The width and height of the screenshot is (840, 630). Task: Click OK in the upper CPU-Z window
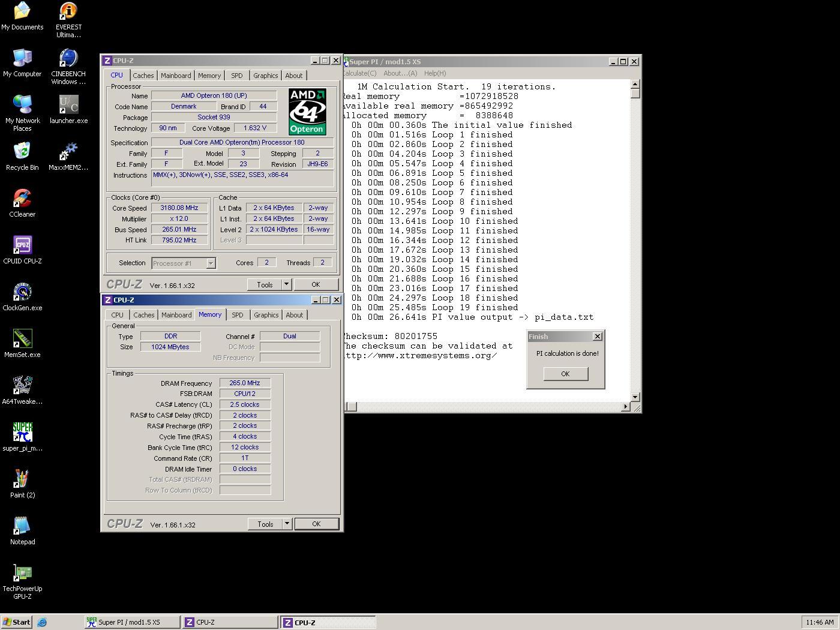click(x=316, y=284)
